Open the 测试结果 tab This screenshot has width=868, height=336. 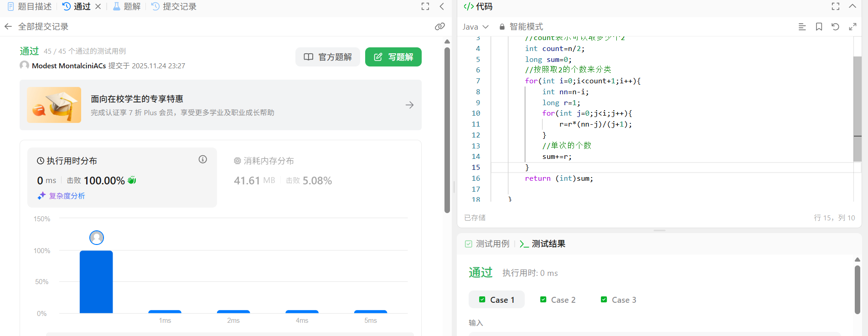pyautogui.click(x=542, y=244)
